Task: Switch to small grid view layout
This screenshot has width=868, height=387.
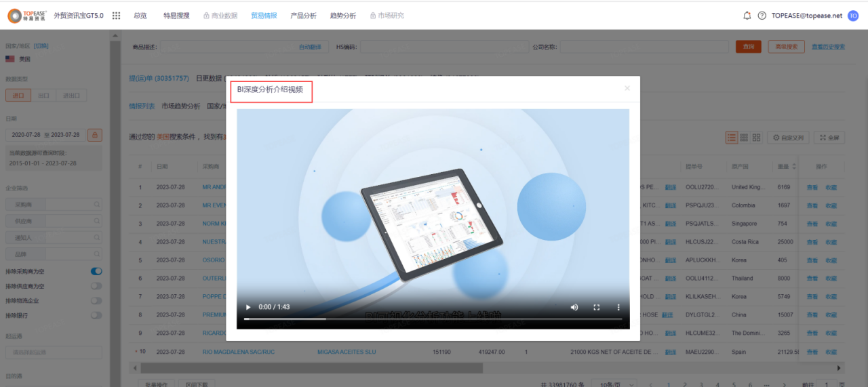Action: (744, 138)
